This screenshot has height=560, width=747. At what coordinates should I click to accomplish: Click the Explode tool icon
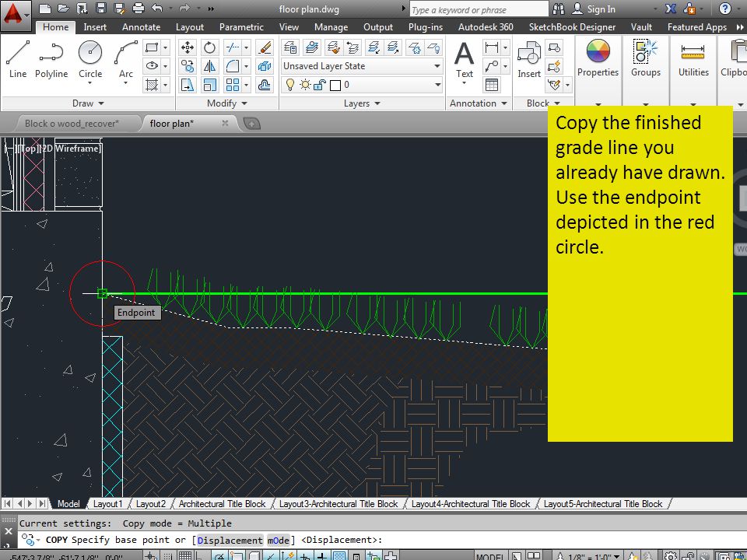coord(265,65)
